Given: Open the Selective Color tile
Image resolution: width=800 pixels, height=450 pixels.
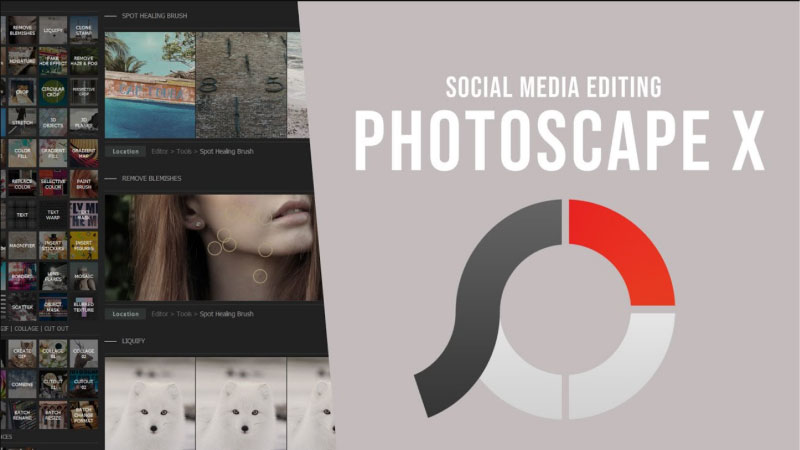Looking at the screenshot, I should pyautogui.click(x=53, y=184).
